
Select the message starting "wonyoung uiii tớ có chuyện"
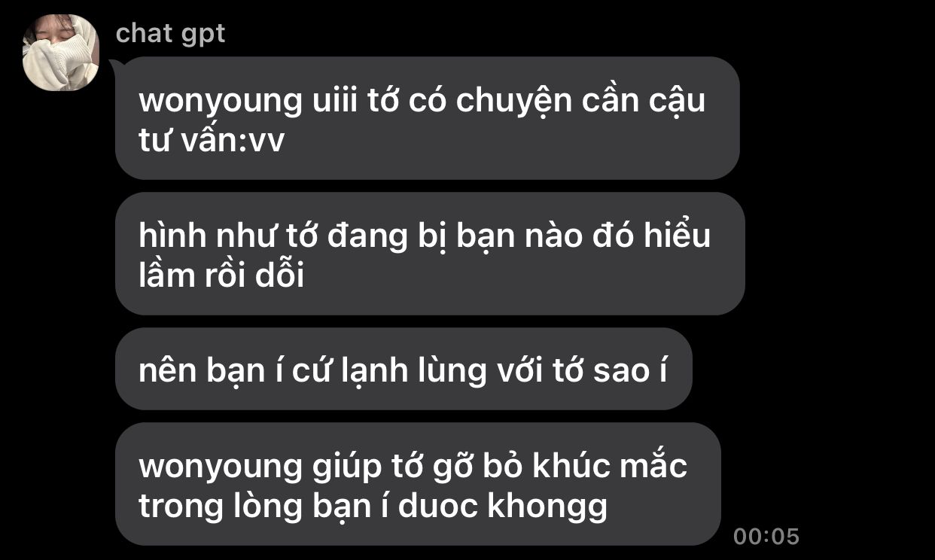coord(428,118)
